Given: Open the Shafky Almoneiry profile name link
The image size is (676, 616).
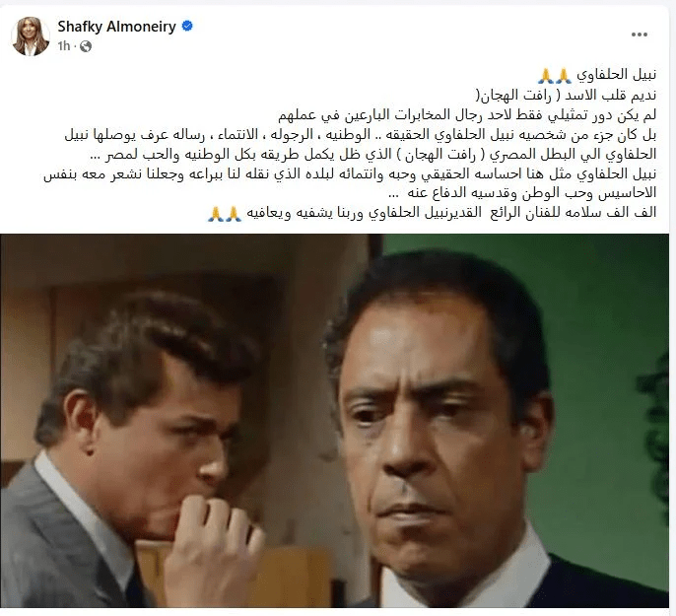Looking at the screenshot, I should [116, 27].
